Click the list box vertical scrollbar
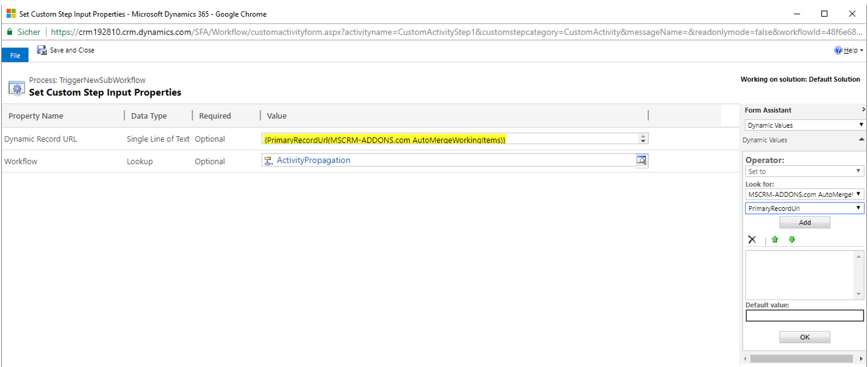The image size is (868, 367). pos(859,274)
